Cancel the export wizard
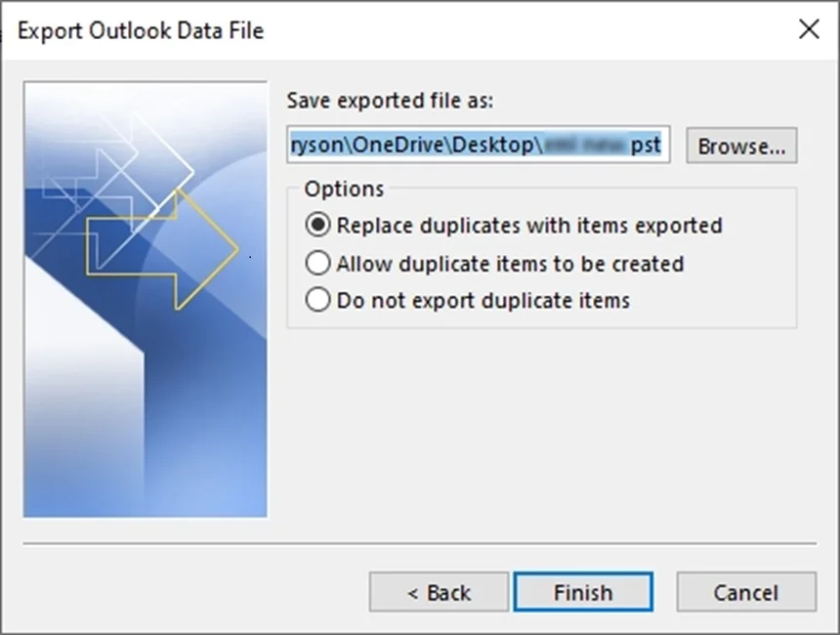This screenshot has width=840, height=635. point(746,592)
